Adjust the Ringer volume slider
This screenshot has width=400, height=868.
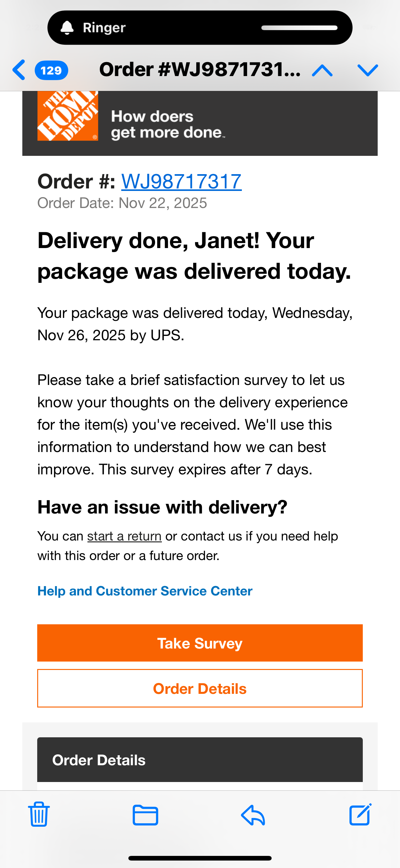[x=299, y=28]
